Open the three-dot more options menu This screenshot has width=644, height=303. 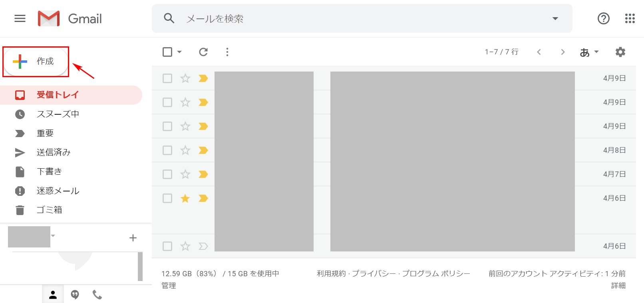pos(227,52)
